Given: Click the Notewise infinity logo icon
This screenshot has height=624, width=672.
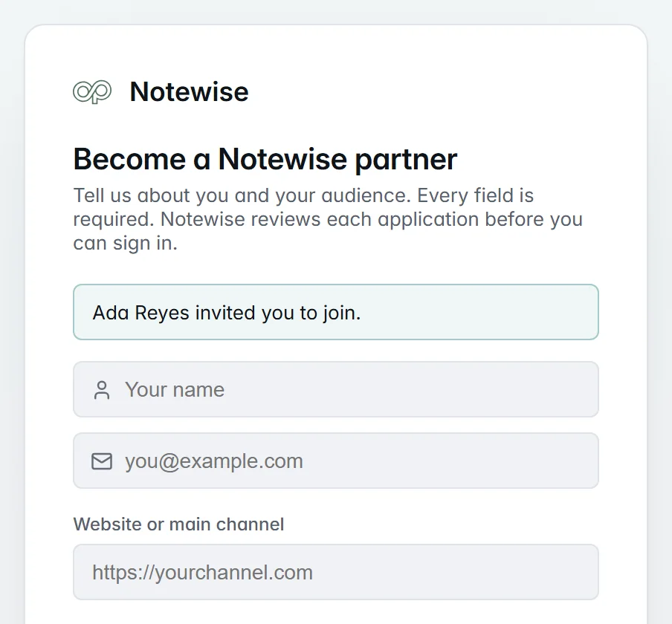Looking at the screenshot, I should (x=92, y=91).
